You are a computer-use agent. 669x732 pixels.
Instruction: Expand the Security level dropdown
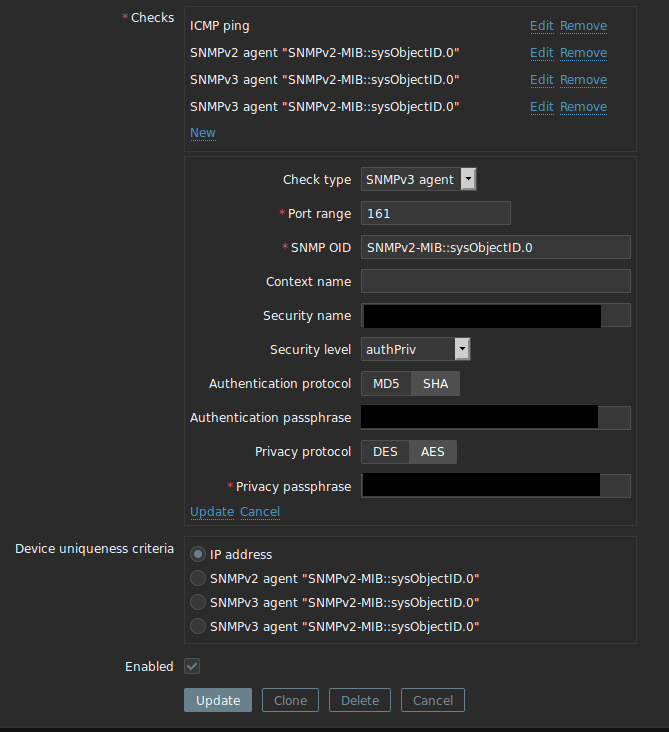[x=415, y=349]
